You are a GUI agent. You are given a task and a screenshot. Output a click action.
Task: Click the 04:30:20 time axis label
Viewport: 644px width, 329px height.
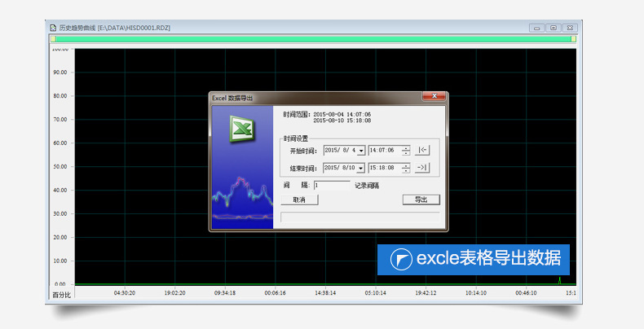point(125,293)
